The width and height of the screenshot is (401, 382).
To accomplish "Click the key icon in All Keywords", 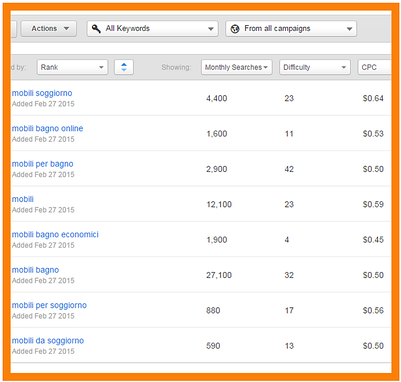I will pos(96,29).
